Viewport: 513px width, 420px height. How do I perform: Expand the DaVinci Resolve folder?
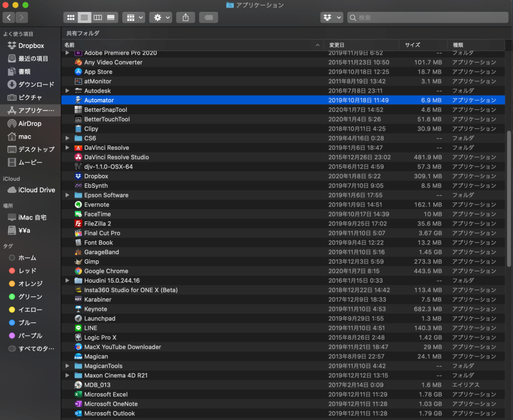pyautogui.click(x=68, y=148)
